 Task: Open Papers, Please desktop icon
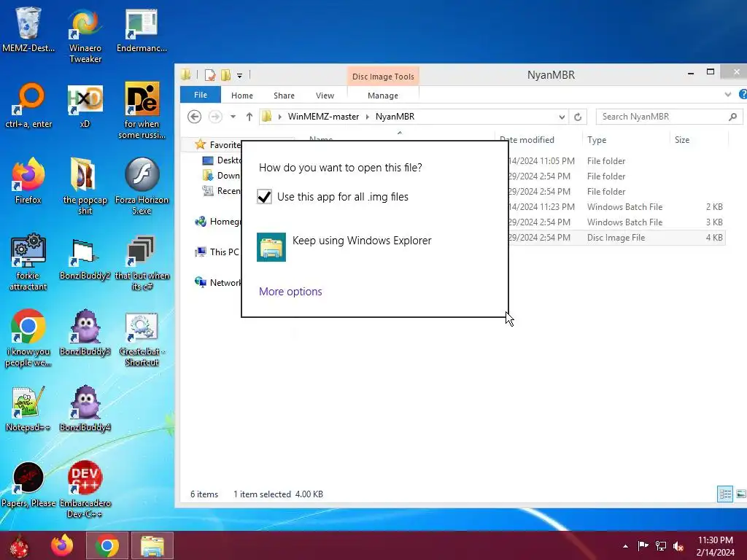pos(28,484)
